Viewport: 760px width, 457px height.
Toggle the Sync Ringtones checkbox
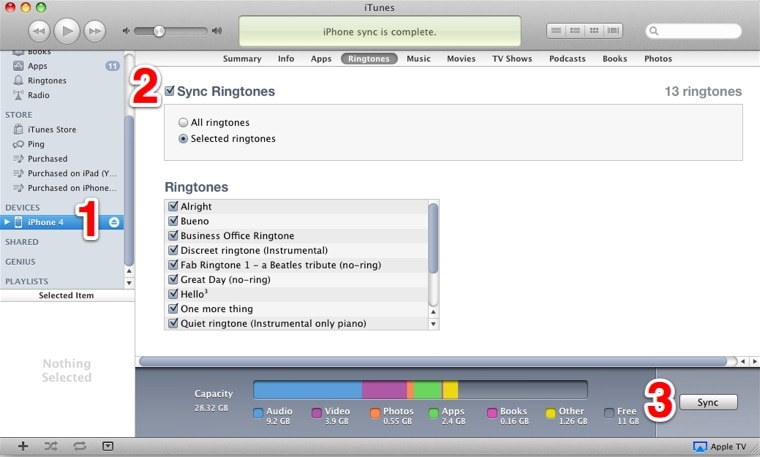tap(169, 91)
